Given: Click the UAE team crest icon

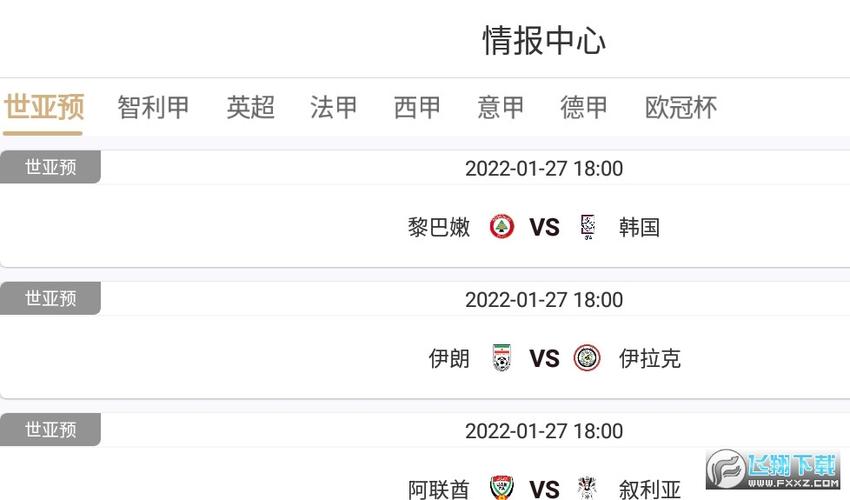Looking at the screenshot, I should pyautogui.click(x=501, y=488).
